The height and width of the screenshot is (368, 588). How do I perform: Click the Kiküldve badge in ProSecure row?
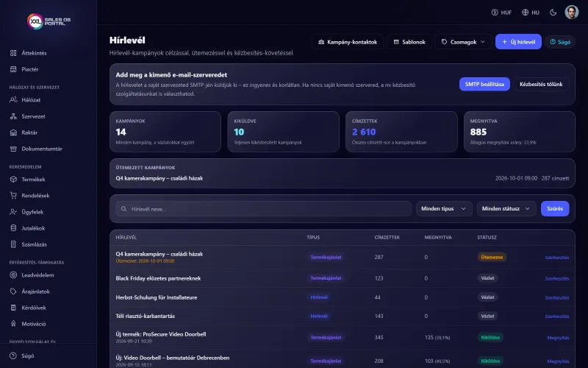tap(490, 338)
